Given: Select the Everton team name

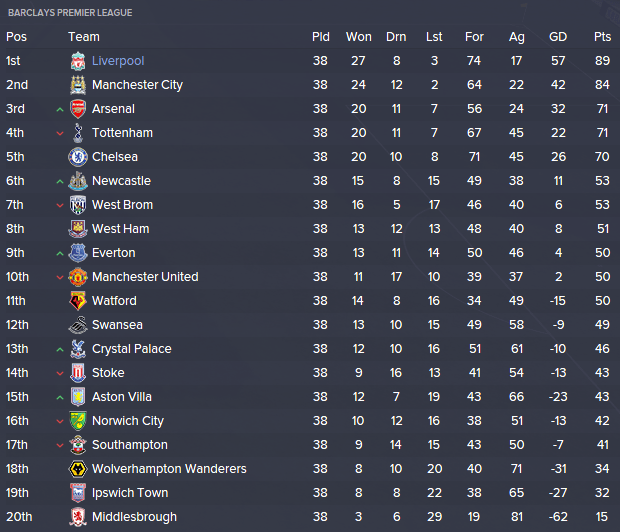Looking at the screenshot, I should (114, 253).
